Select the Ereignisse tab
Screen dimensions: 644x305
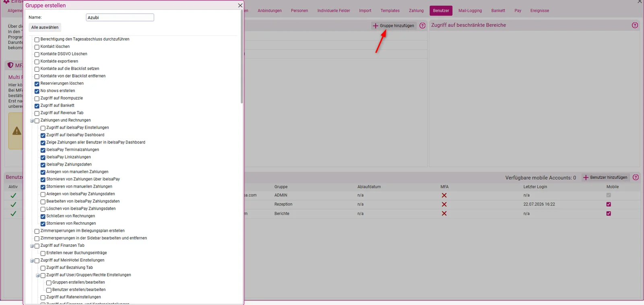[x=540, y=11]
